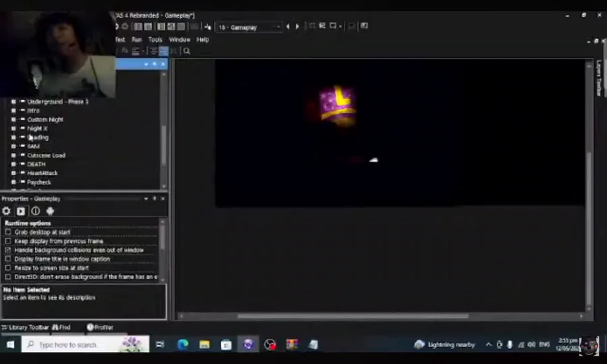The height and width of the screenshot is (364, 607).
Task: Click horizontal scrollbar of frame editor
Action: point(353,316)
